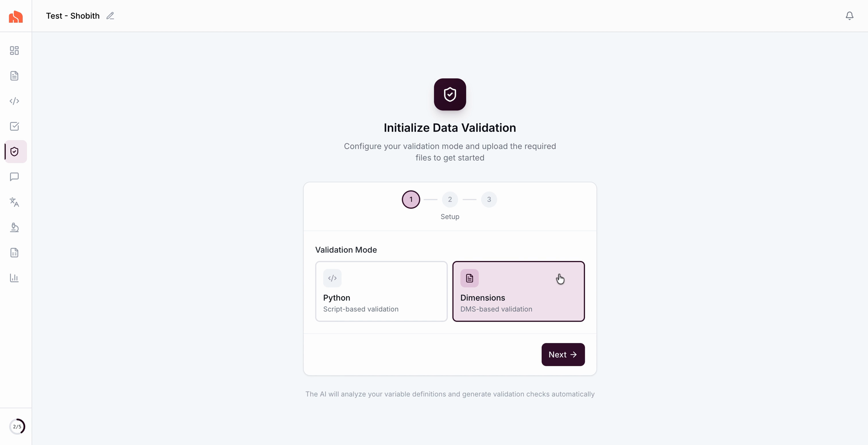Click the bell notifications icon
868x445 pixels.
849,16
